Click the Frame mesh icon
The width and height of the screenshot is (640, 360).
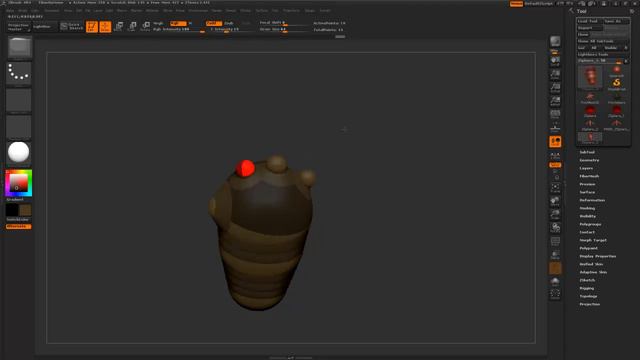pyautogui.click(x=555, y=188)
